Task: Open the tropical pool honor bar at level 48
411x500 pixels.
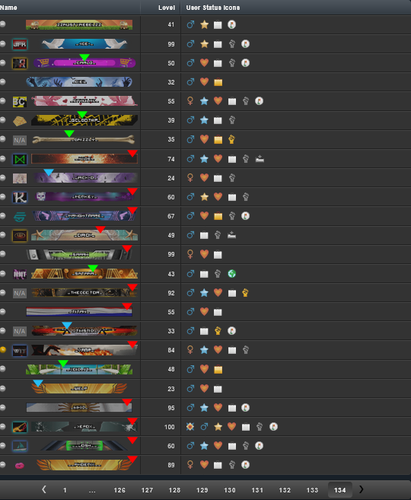Action: coord(79,369)
